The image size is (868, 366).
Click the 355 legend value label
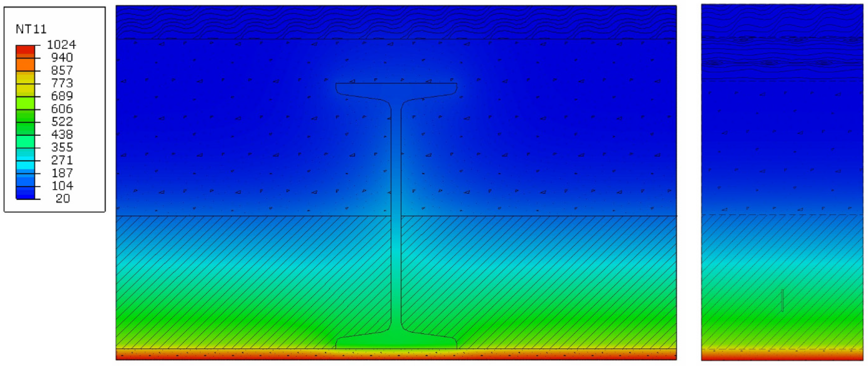(x=62, y=147)
